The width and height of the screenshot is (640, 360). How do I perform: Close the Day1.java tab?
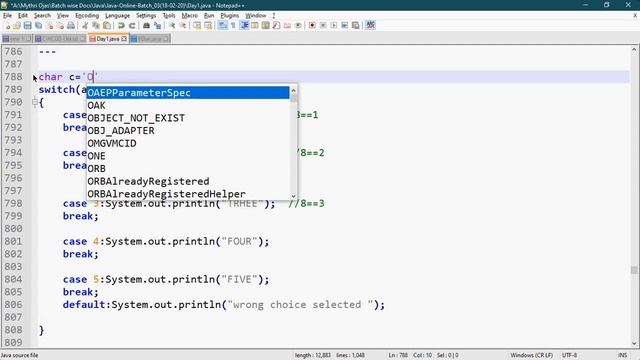click(124, 39)
